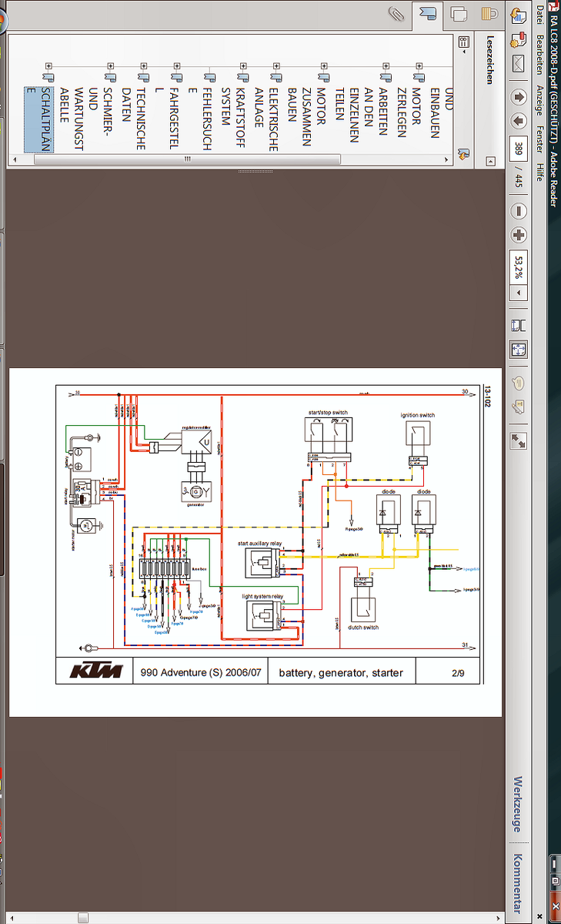Open the zoom level dropdown

pyautogui.click(x=519, y=293)
